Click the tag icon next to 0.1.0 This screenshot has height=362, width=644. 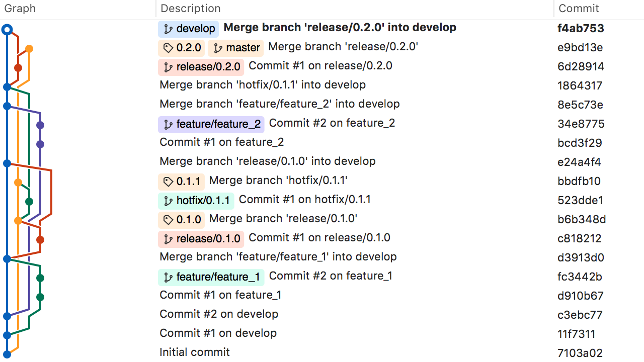coord(169,219)
